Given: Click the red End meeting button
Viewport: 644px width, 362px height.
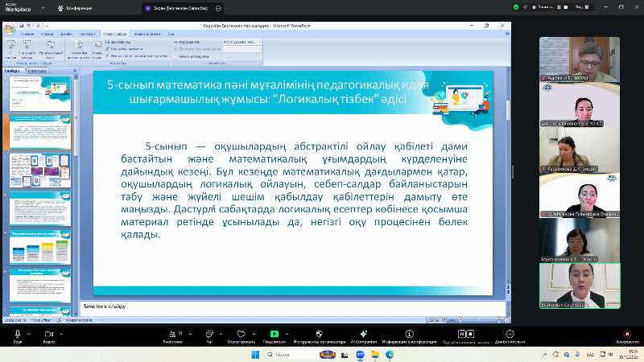Looking at the screenshot, I should (627, 333).
